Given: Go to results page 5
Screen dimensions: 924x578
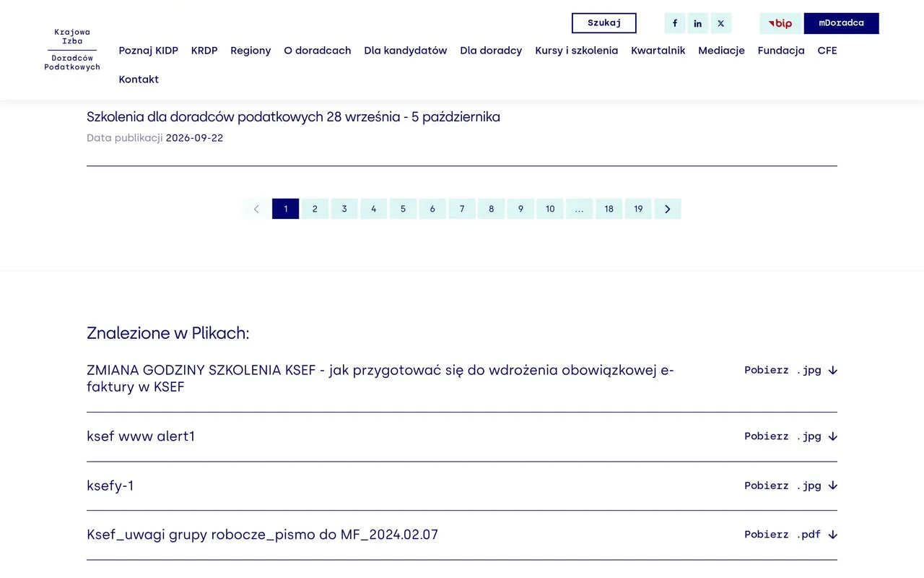Looking at the screenshot, I should 403,209.
